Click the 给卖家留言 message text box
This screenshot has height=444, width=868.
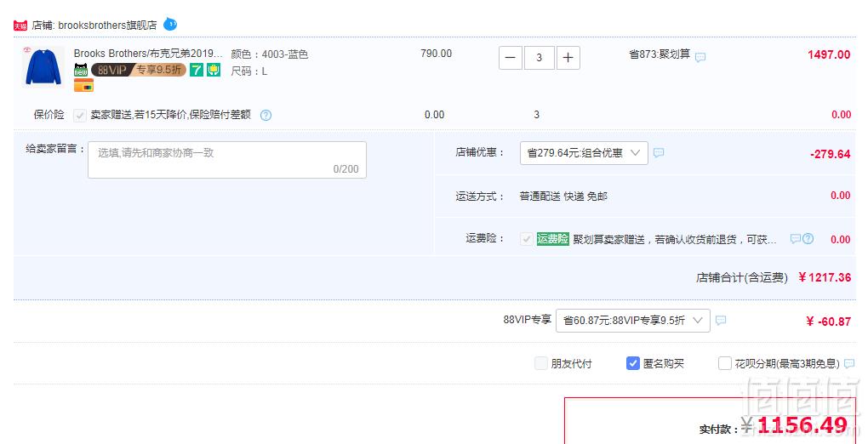227,160
